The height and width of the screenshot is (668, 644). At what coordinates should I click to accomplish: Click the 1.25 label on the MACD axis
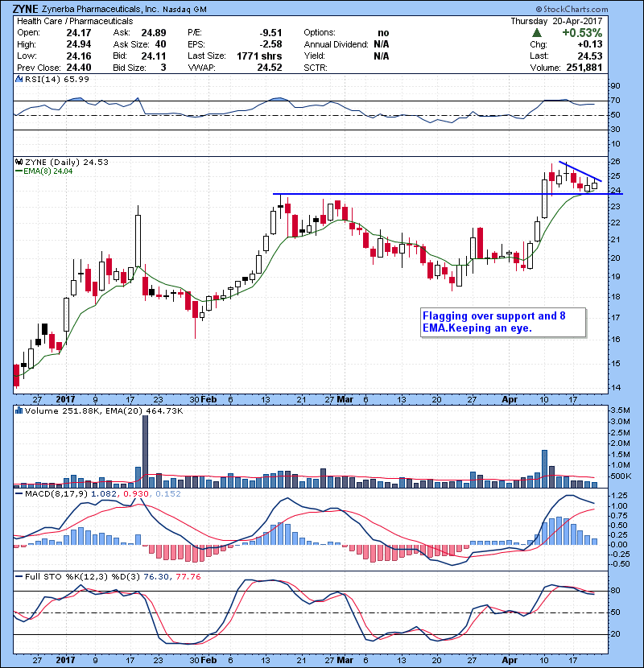[x=619, y=496]
